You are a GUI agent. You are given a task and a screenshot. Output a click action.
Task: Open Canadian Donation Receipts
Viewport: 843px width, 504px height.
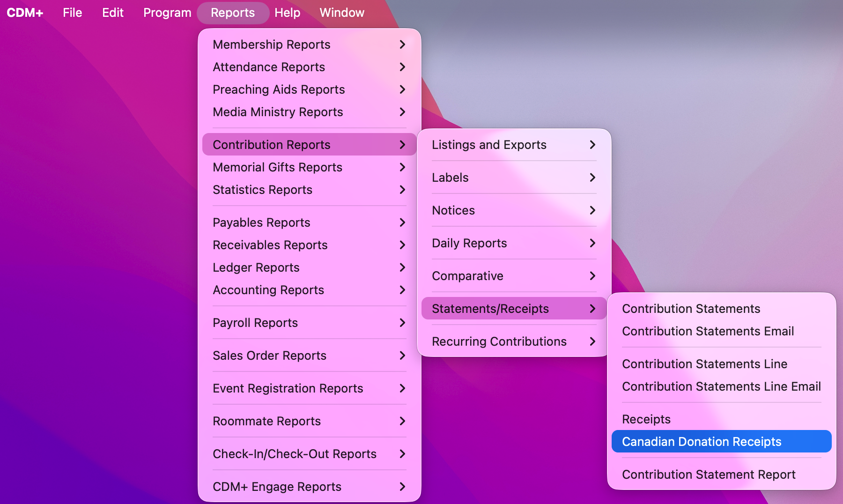(x=721, y=442)
